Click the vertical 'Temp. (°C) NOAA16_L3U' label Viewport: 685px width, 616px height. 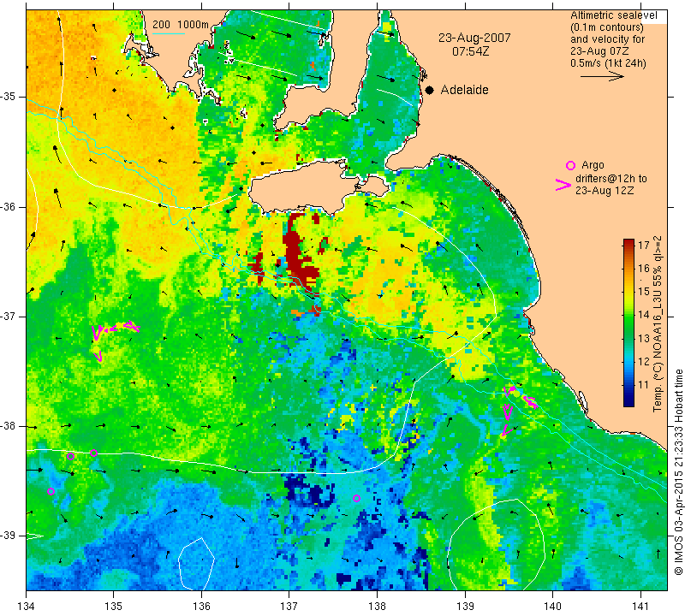click(x=658, y=323)
